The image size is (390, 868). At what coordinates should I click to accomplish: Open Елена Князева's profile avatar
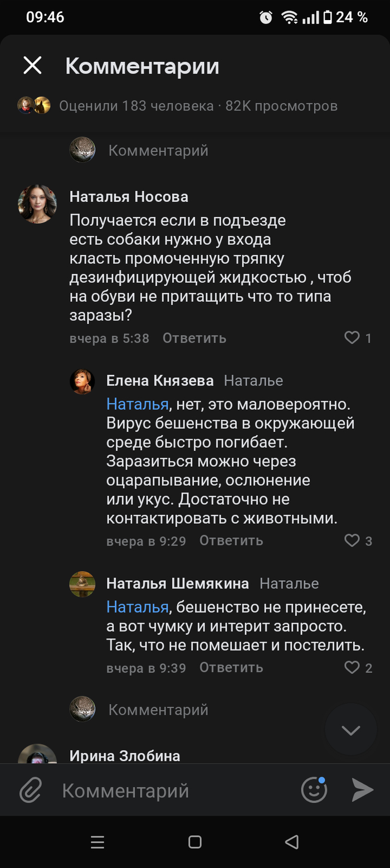click(82, 381)
